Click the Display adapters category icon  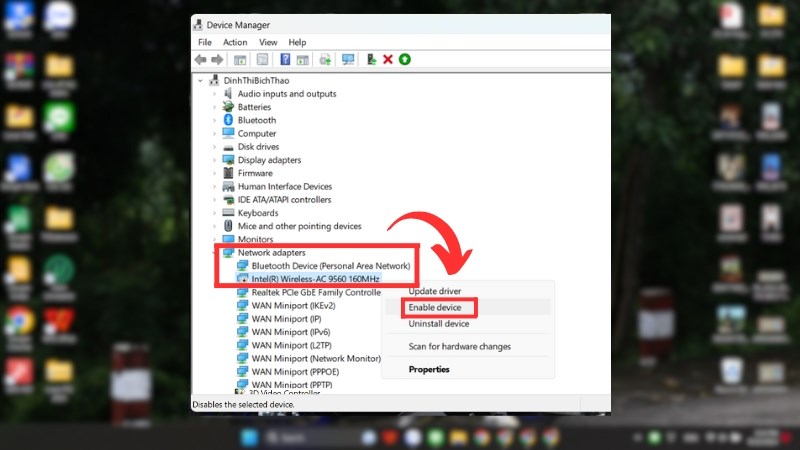tap(228, 160)
